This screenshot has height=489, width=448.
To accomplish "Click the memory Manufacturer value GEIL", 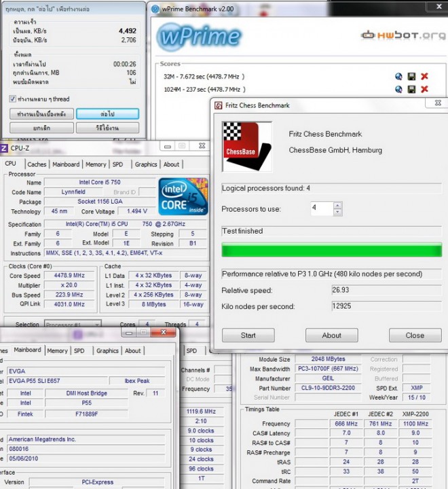I will pyautogui.click(x=328, y=378).
